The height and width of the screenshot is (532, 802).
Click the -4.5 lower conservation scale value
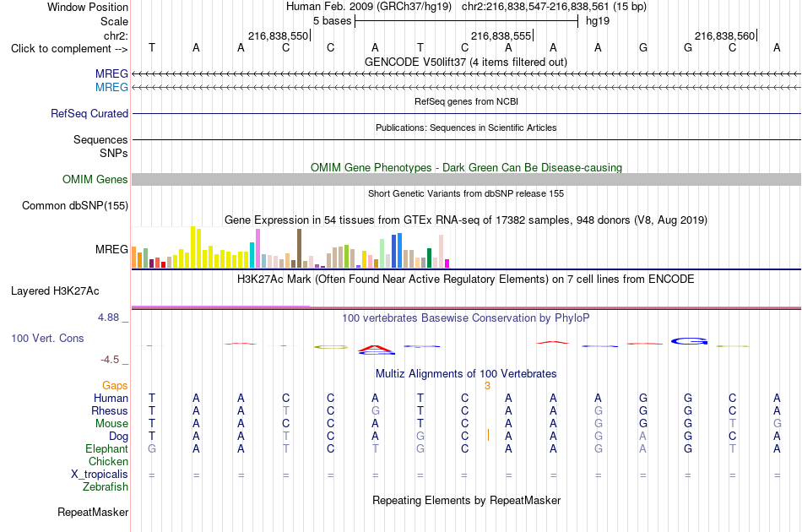tap(110, 360)
